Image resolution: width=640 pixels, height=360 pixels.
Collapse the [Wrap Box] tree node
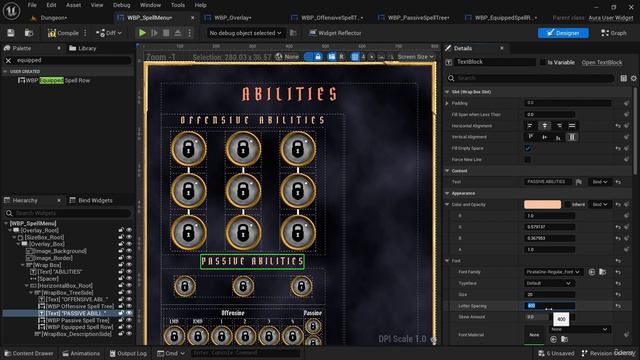point(22,265)
